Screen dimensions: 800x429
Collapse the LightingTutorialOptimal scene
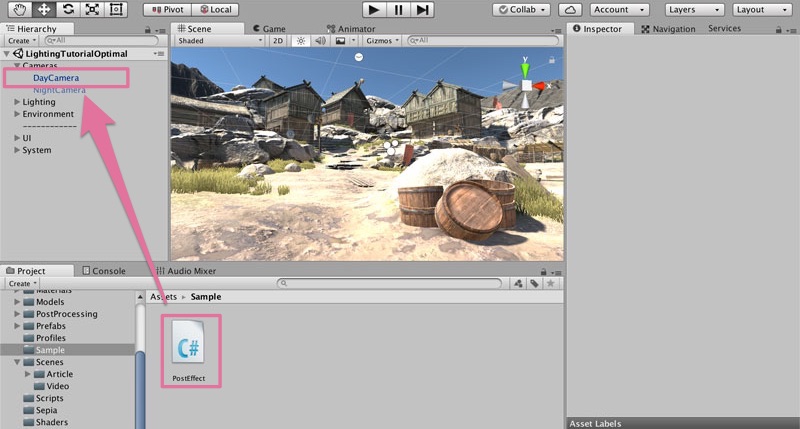tap(6, 54)
